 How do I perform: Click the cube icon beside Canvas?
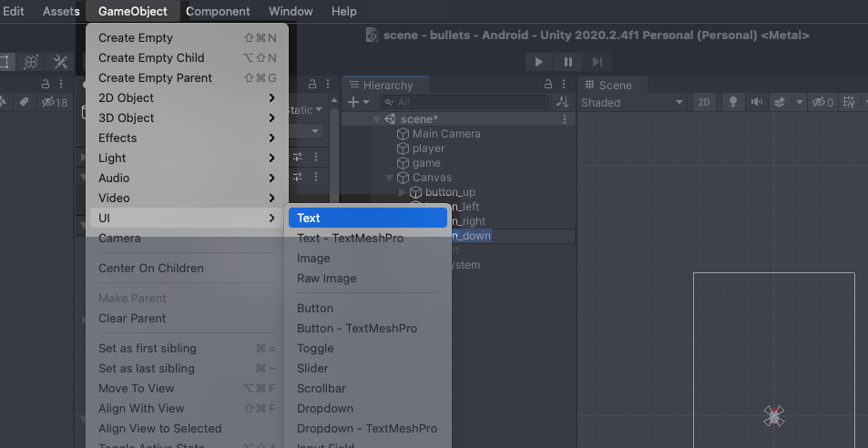coord(403,178)
